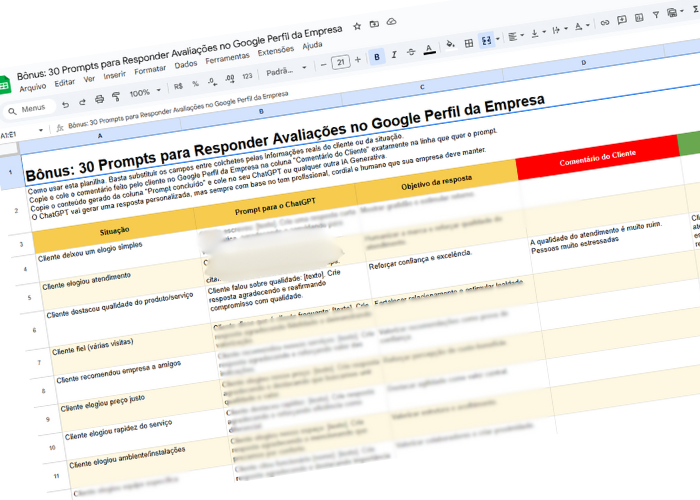The height and width of the screenshot is (500, 700).
Task: Format as currency R$
Action: 178,86
